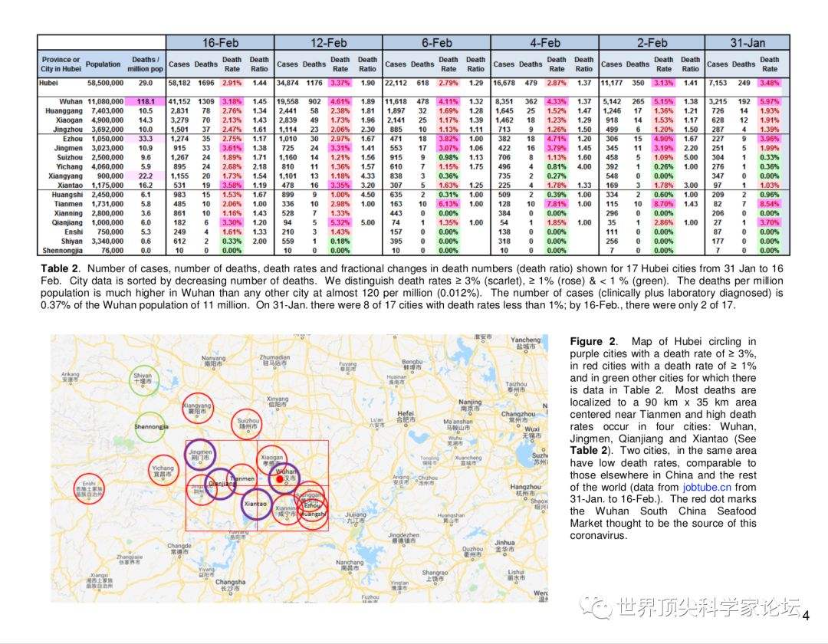Click the Population column header
This screenshot has width=828, height=644.
pyautogui.click(x=103, y=64)
